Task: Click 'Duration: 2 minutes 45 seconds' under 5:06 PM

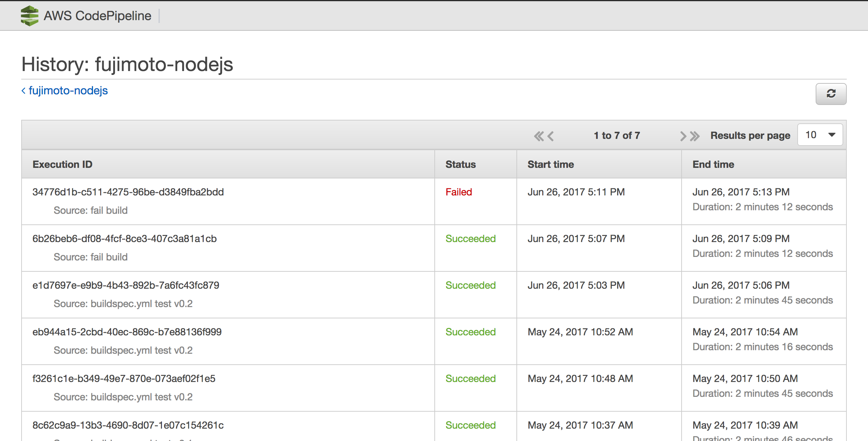Action: pyautogui.click(x=763, y=300)
